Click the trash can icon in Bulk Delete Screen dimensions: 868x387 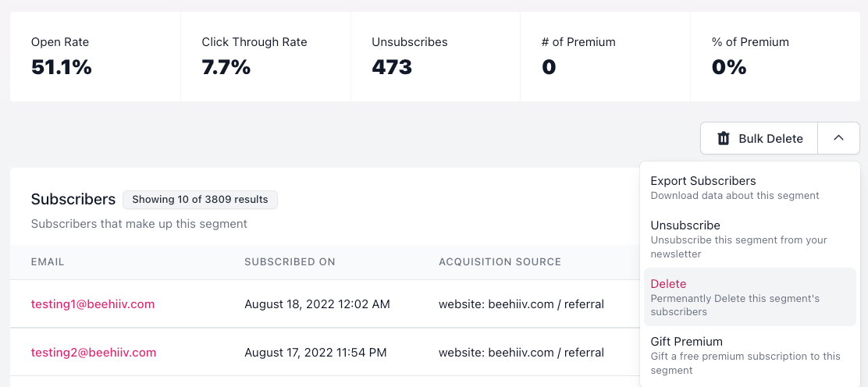[x=724, y=138]
